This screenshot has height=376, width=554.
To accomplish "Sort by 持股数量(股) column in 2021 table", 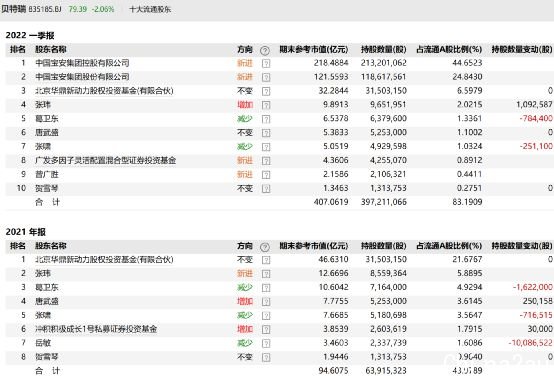I will [383, 246].
